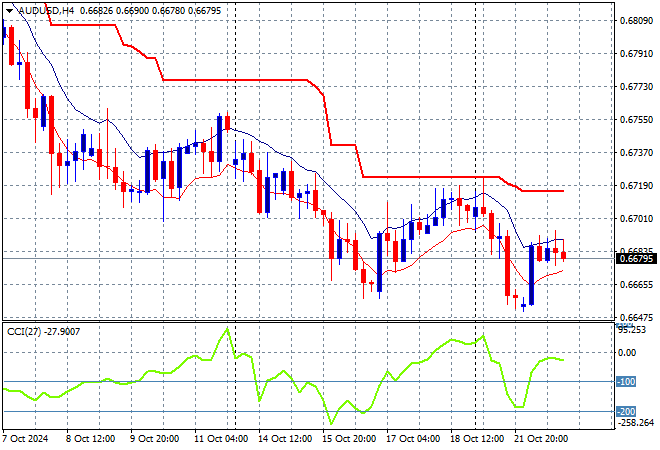Select the -258.264 CCI scale value

tap(636, 423)
